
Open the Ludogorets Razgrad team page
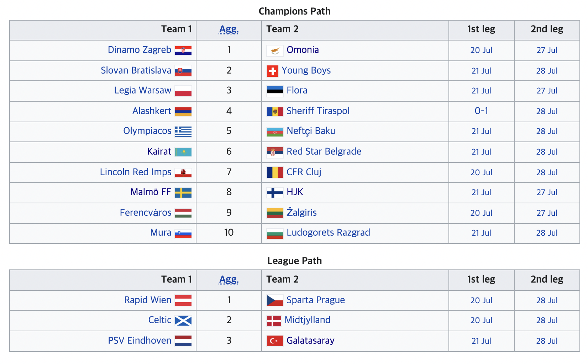pyautogui.click(x=328, y=232)
